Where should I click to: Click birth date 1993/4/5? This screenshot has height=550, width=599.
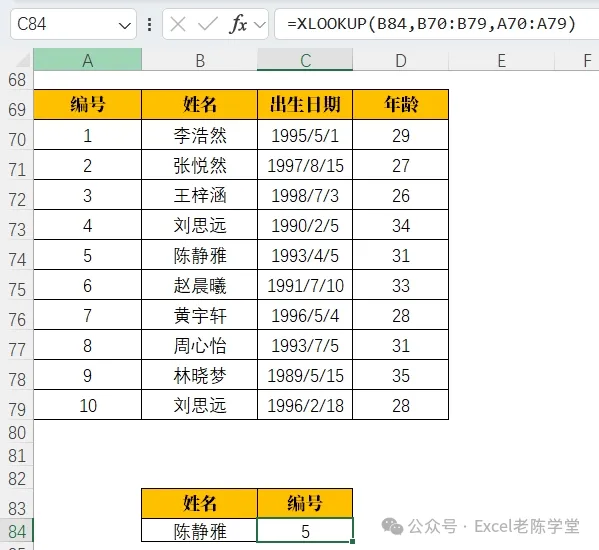tap(305, 255)
